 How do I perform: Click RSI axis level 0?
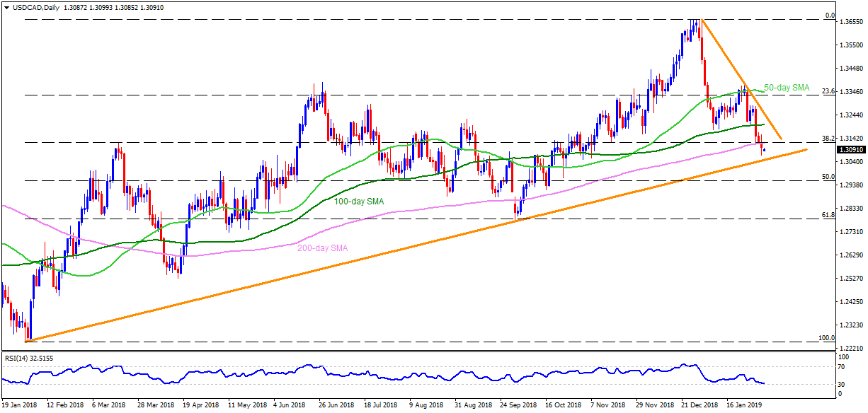click(x=841, y=393)
